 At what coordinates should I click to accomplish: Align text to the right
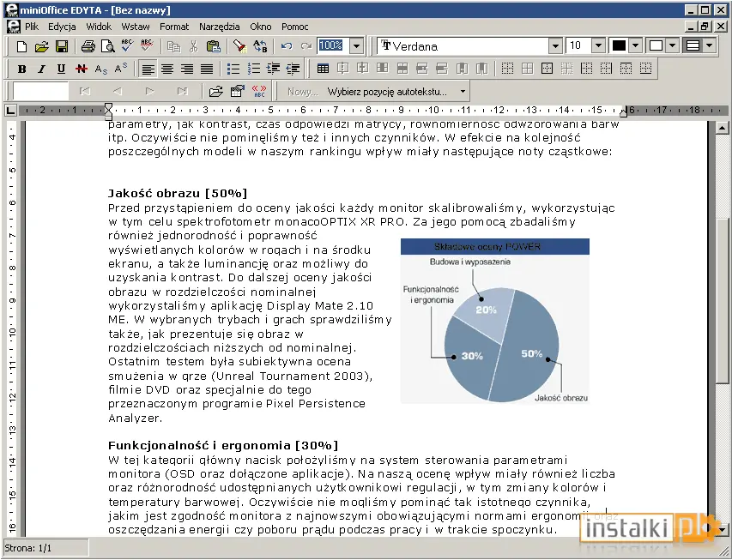tap(187, 69)
